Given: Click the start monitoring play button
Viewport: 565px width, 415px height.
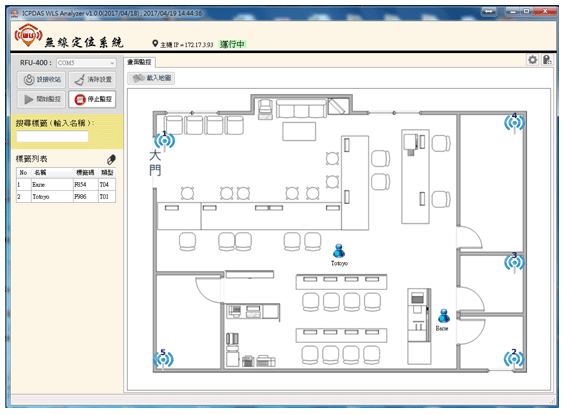Looking at the screenshot, I should [41, 99].
